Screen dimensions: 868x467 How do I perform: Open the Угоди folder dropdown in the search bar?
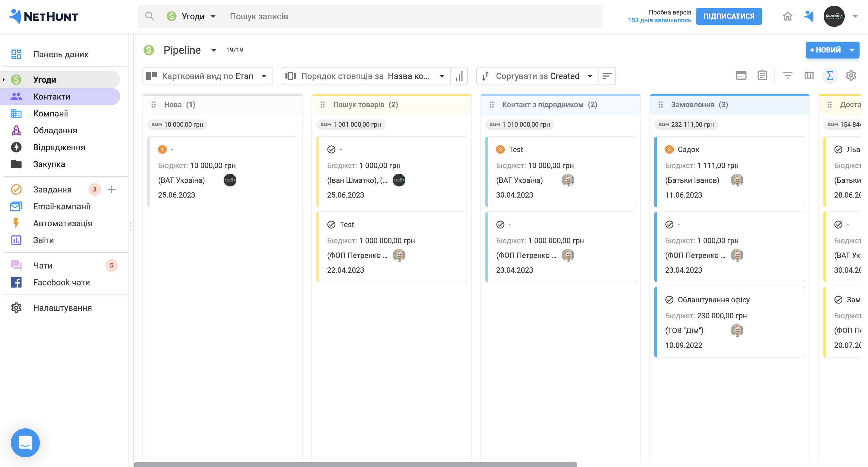pos(192,16)
